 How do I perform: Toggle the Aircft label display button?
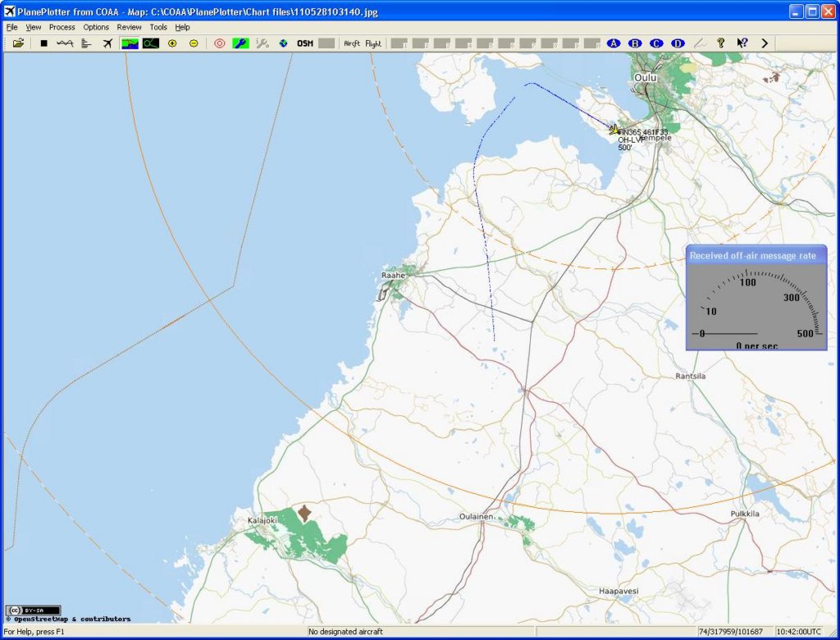(x=352, y=43)
